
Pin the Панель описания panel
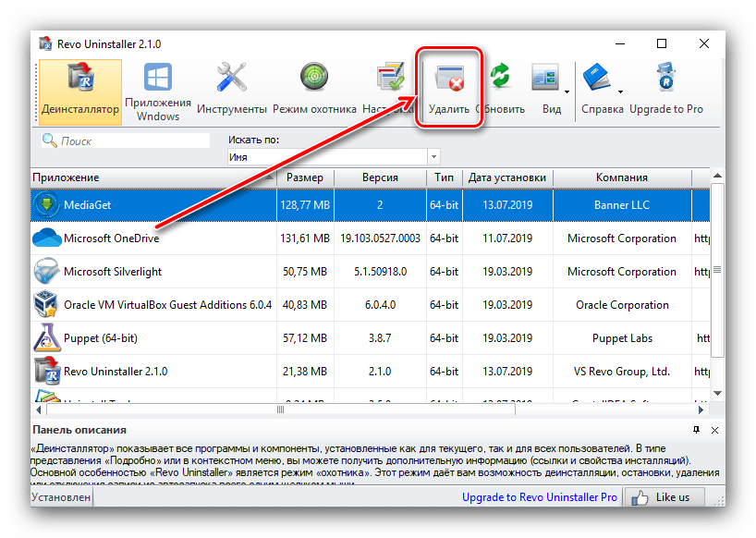coord(696,430)
